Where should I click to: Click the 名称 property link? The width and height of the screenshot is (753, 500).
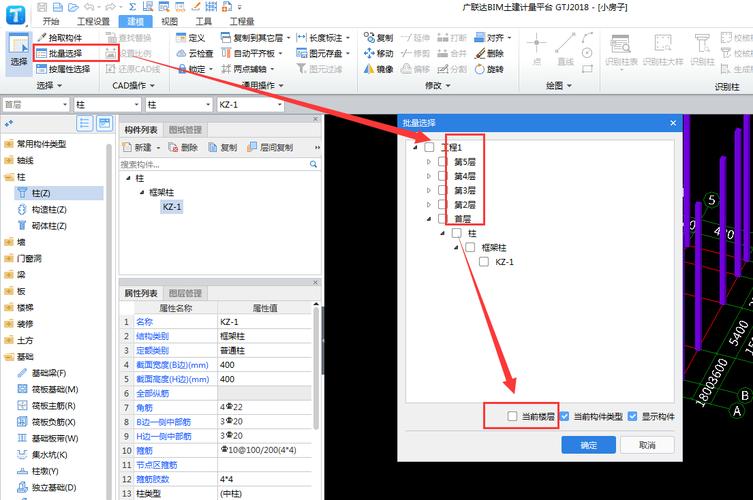144,322
